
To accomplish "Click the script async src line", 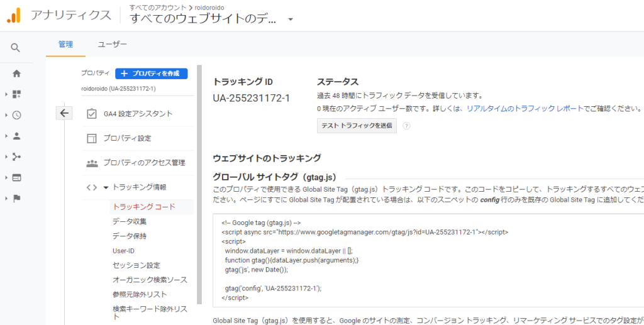I will 365,232.
